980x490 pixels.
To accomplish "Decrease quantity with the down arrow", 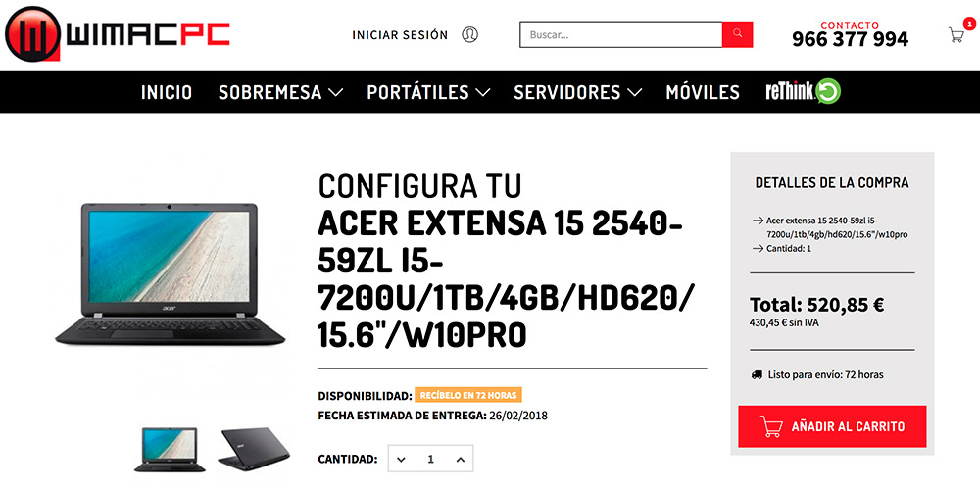I will point(401,460).
